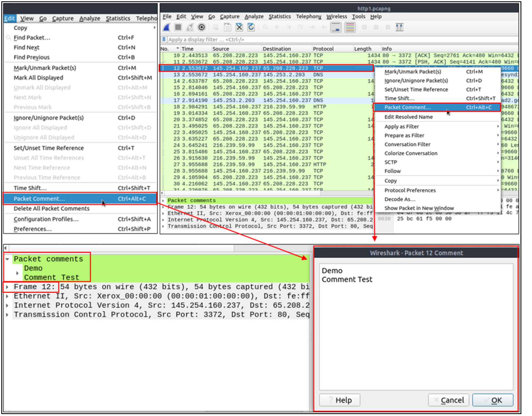Screen dimensions: 532x416
Task: Click the save capture file icon
Action: tap(227, 27)
